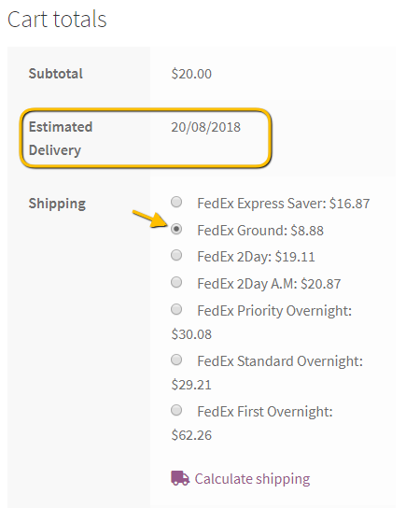Click the estimated delivery date 20/08/2018
Screen dimensions: 420x508
click(x=206, y=127)
